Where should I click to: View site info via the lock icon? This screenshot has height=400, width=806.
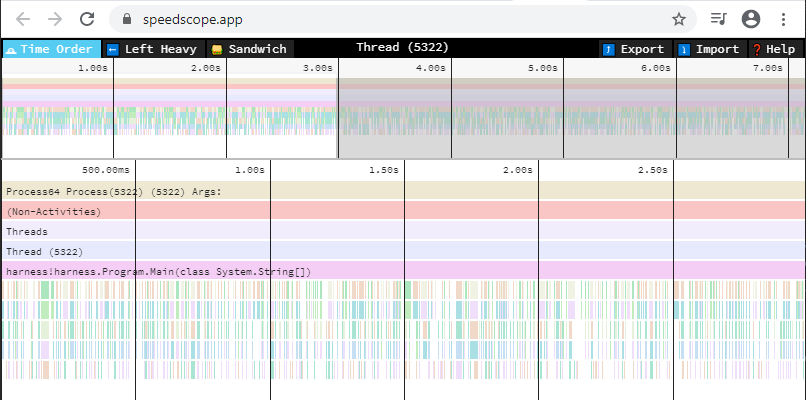pos(127,19)
